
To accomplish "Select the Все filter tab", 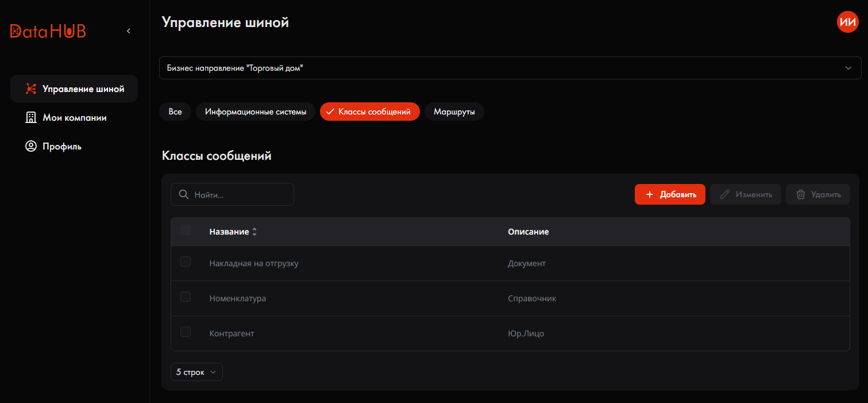I will coord(175,112).
